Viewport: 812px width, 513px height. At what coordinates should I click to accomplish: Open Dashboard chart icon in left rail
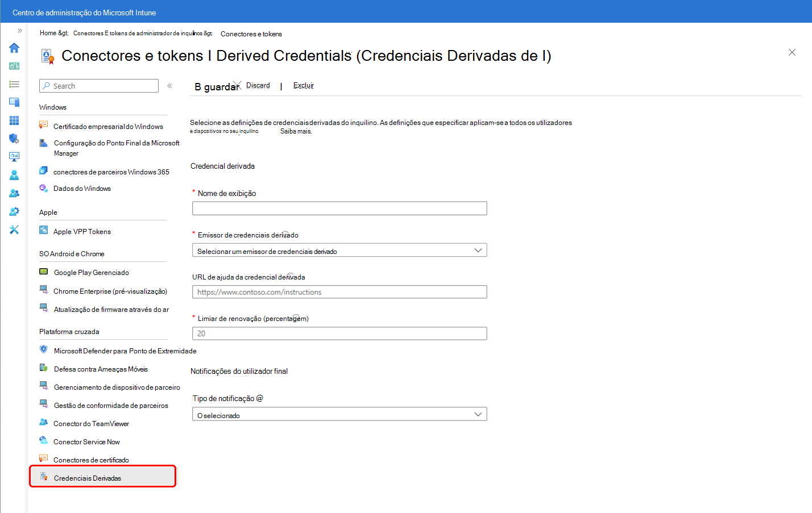[x=14, y=66]
